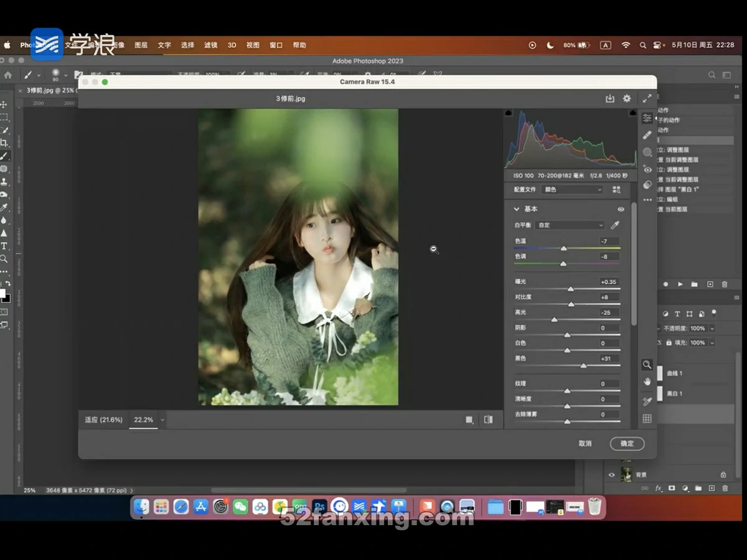Open the Masking tool in Camera Raw
This screenshot has width=747, height=560.
click(647, 152)
